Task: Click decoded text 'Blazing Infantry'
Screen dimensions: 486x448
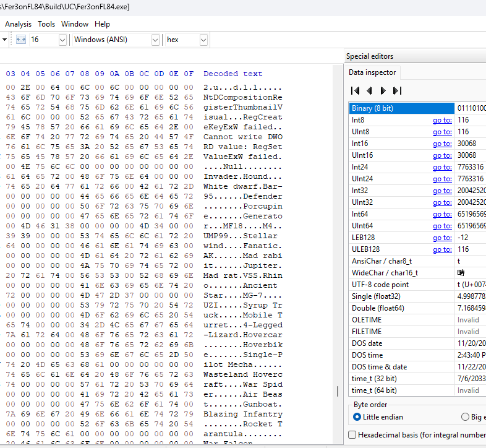Action: click(x=242, y=414)
